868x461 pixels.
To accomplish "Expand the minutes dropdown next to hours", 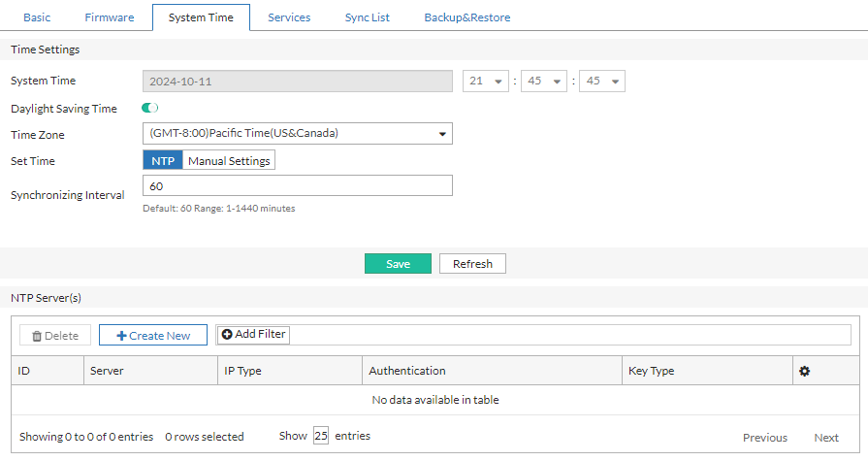I will click(544, 82).
